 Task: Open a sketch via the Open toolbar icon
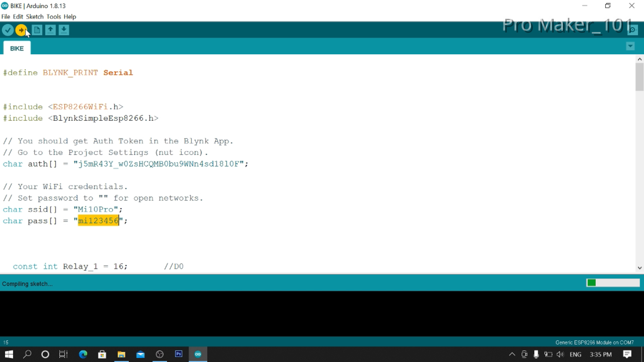(x=50, y=30)
